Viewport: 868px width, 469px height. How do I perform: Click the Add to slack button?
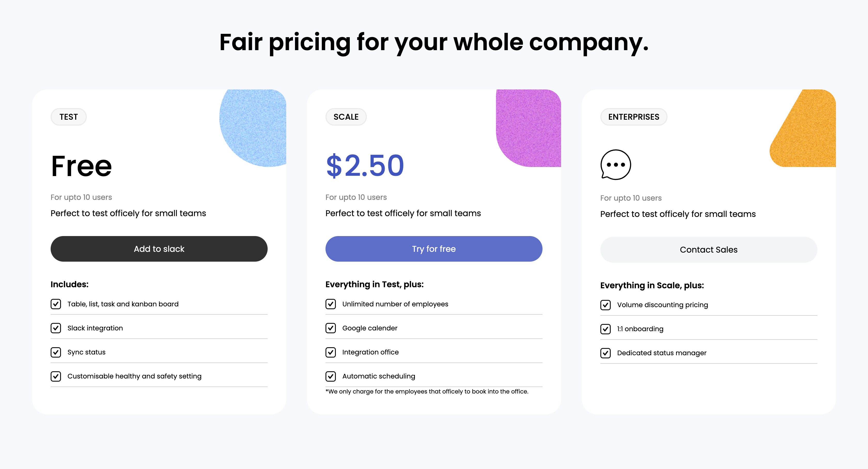click(159, 249)
